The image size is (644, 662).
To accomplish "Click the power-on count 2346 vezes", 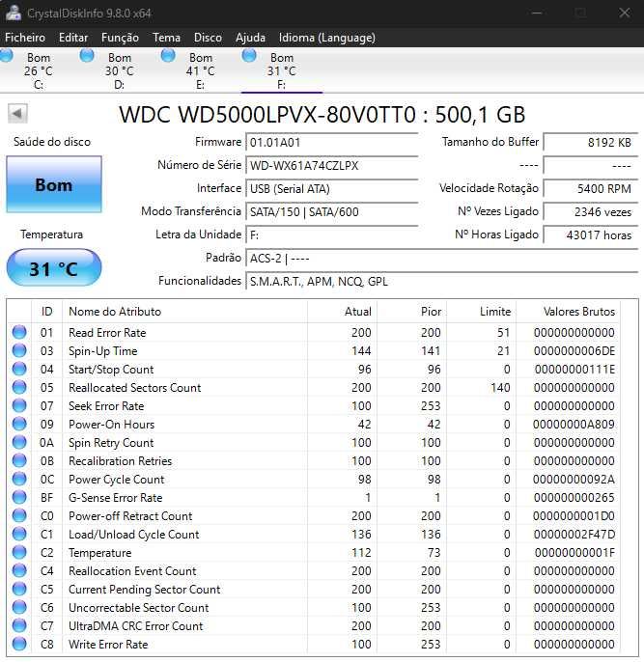I will 590,212.
